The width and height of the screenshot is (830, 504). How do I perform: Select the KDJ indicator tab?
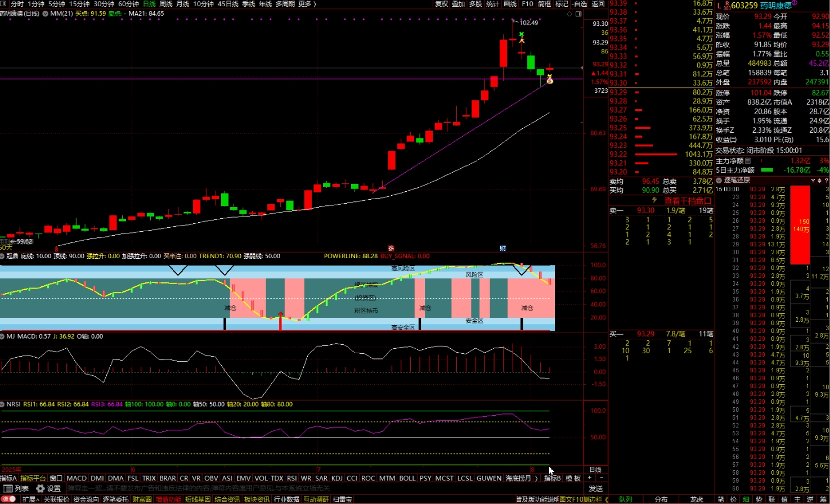tap(337, 478)
